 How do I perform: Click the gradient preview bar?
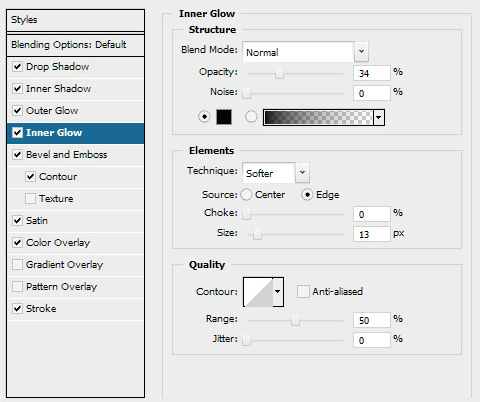318,117
